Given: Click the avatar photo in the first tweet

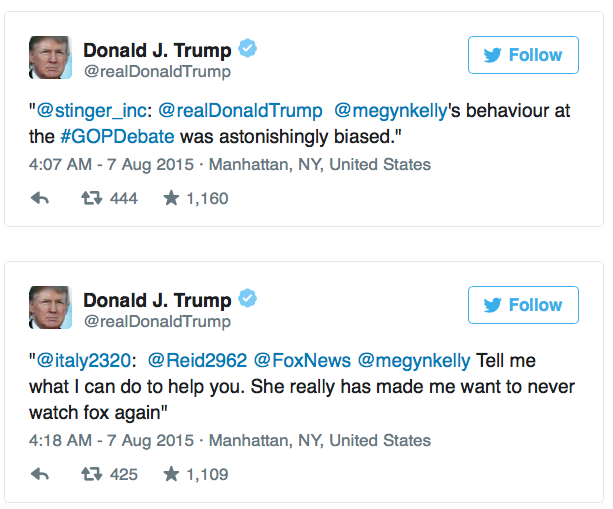Looking at the screenshot, I should click(49, 58).
